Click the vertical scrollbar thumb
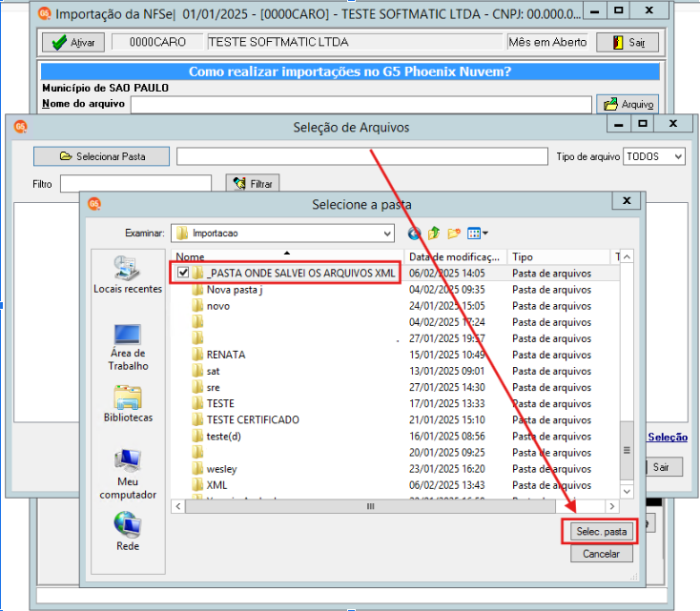Image resolution: width=700 pixels, height=611 pixels. coord(627,450)
